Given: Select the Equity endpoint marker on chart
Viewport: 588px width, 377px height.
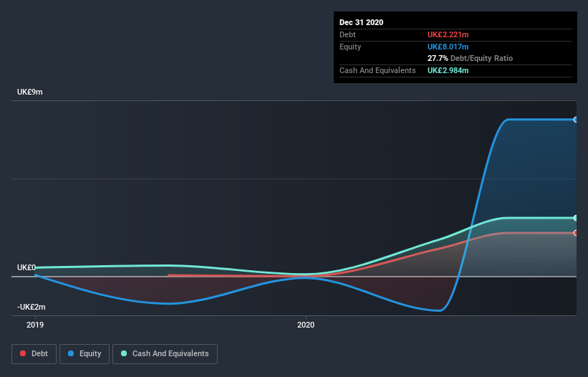Looking at the screenshot, I should [x=576, y=120].
